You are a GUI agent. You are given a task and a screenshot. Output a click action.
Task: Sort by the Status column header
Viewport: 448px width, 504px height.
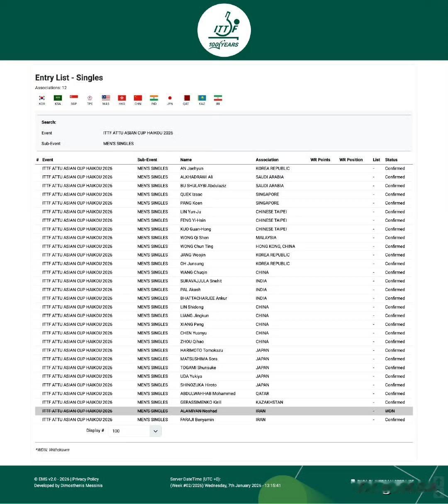point(391,160)
